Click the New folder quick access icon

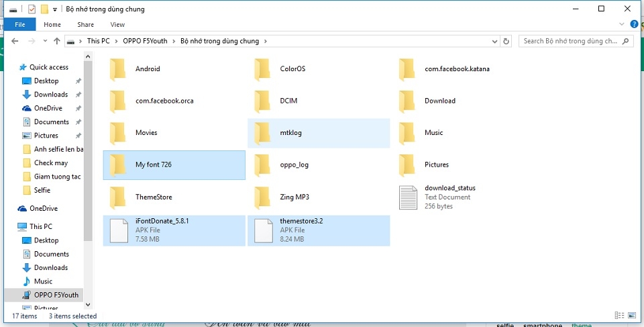(x=44, y=9)
